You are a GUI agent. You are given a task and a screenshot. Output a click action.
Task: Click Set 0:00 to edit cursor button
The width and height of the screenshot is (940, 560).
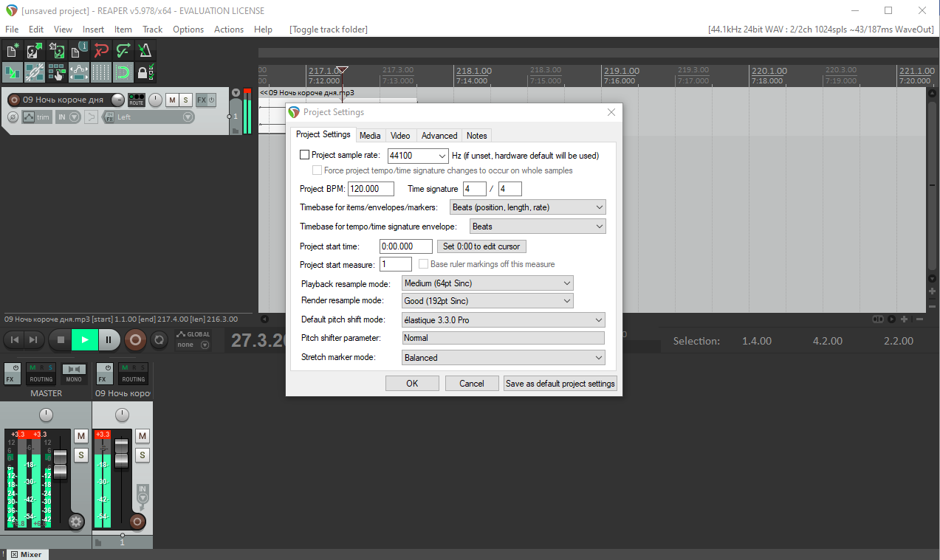click(x=481, y=246)
